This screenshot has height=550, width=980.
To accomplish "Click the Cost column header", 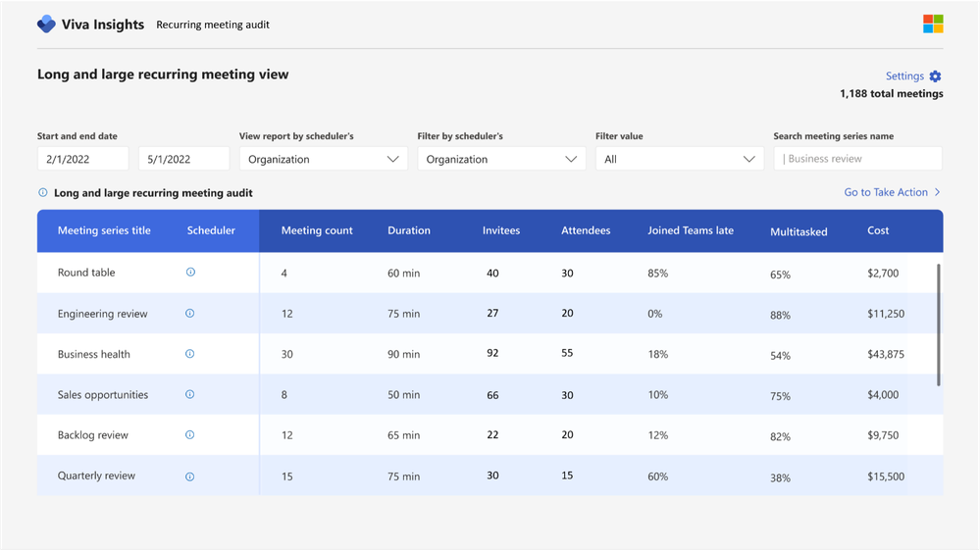I will coord(878,231).
